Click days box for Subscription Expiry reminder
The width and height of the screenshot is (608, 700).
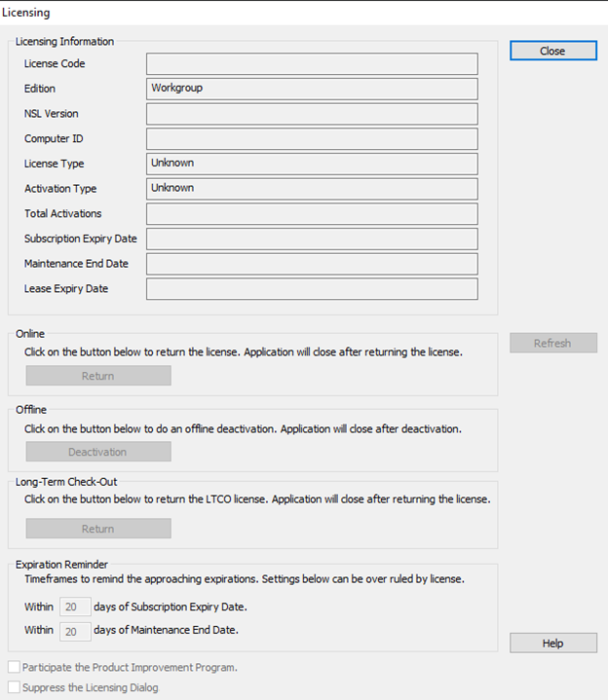(x=75, y=607)
